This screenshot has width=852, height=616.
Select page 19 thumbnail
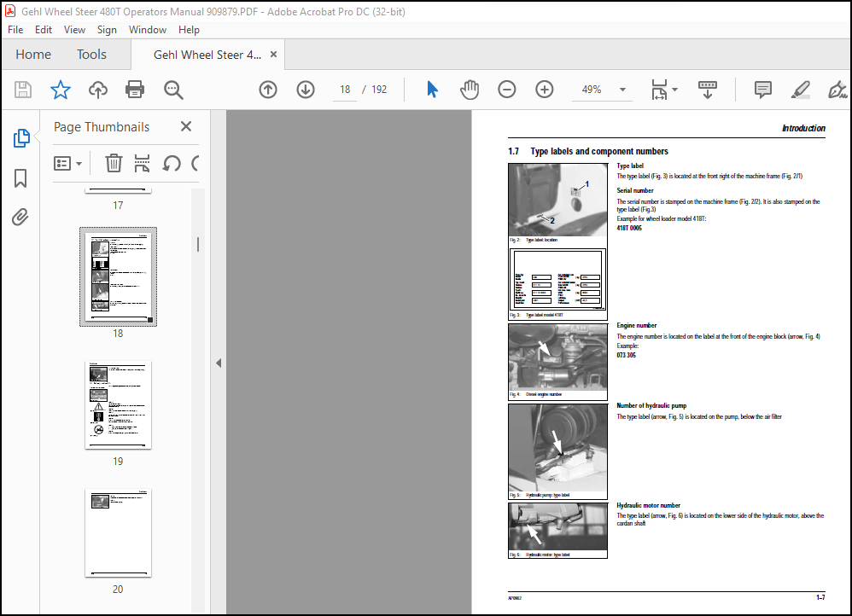tap(118, 404)
